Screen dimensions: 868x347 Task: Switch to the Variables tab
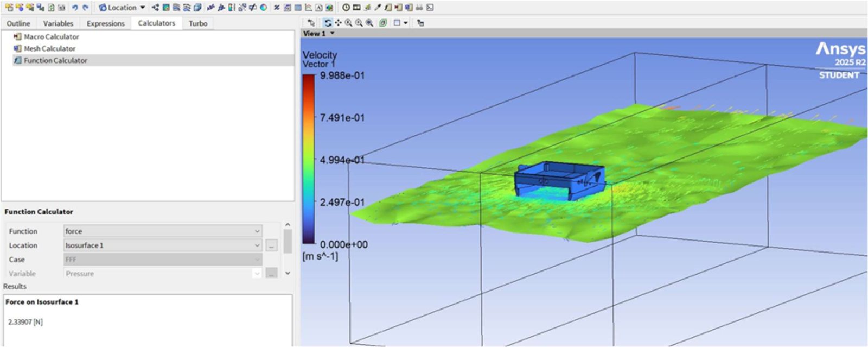[x=58, y=23]
